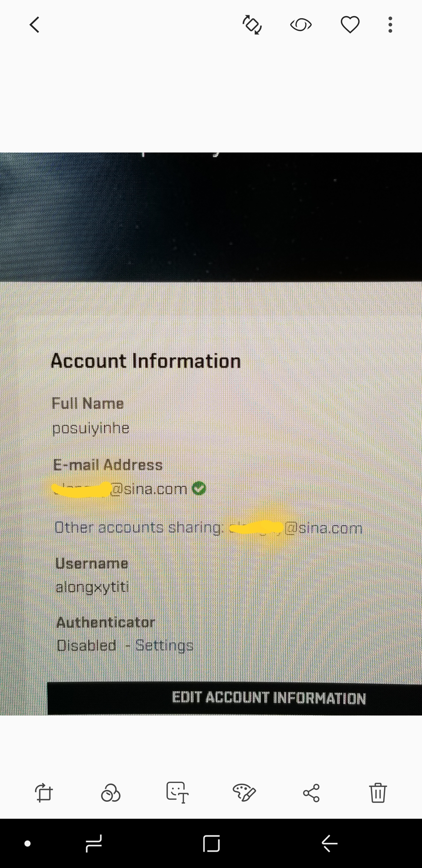Screen dimensions: 422x868
Task: Tap the navigation bar dot toggle
Action: pos(28,843)
